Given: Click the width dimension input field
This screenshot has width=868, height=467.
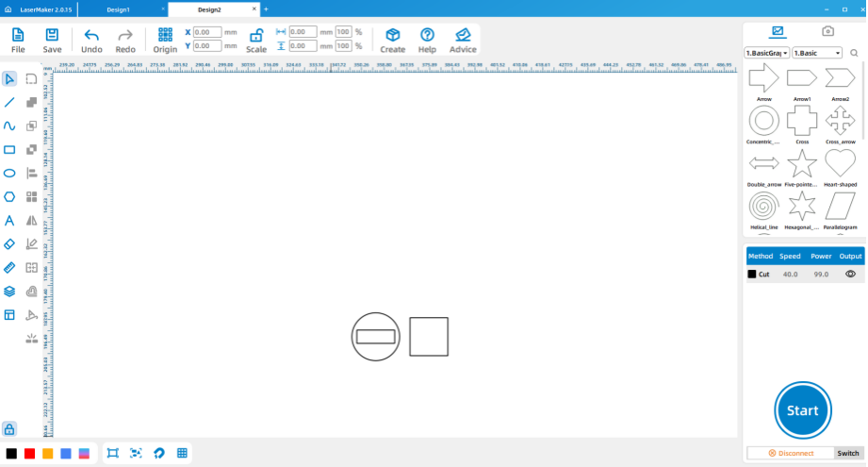Looking at the screenshot, I should click(x=303, y=32).
